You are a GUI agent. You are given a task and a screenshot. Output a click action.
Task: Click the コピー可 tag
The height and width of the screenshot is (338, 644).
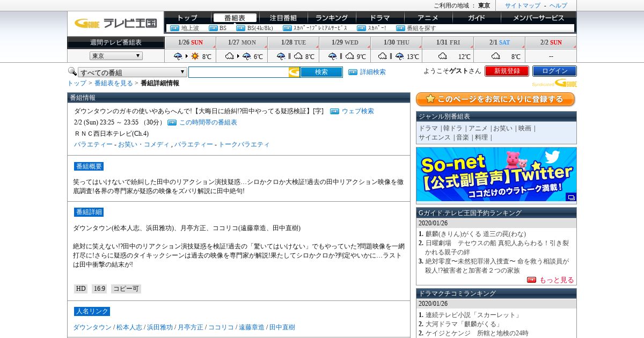pyautogui.click(x=126, y=289)
